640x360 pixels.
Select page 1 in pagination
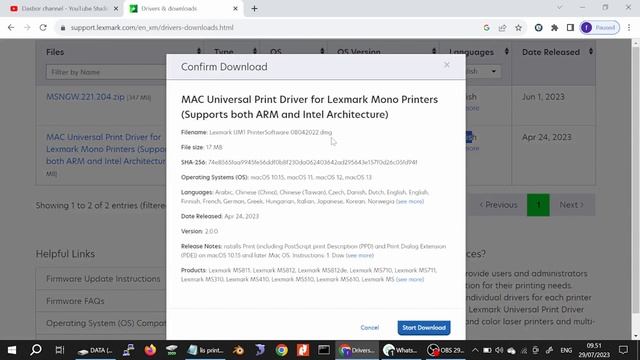[x=538, y=205]
